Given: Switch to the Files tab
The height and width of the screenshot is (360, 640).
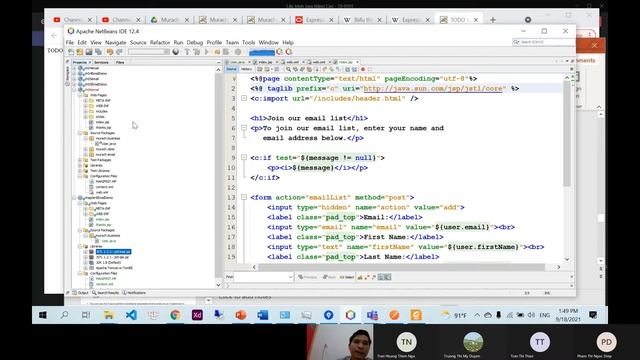Looking at the screenshot, I should point(120,62).
